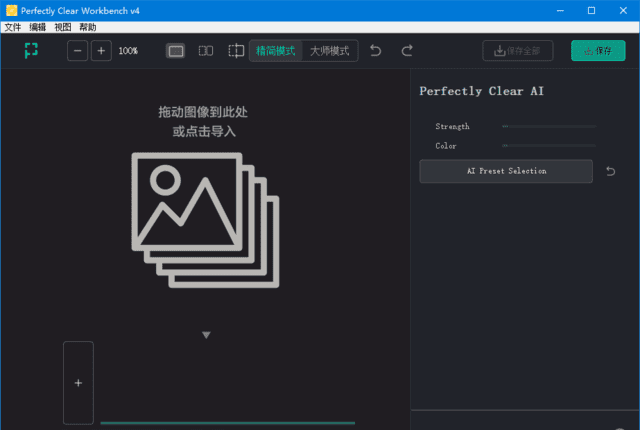The height and width of the screenshot is (430, 640).
Task: Zoom out with the minus button
Action: click(78, 51)
